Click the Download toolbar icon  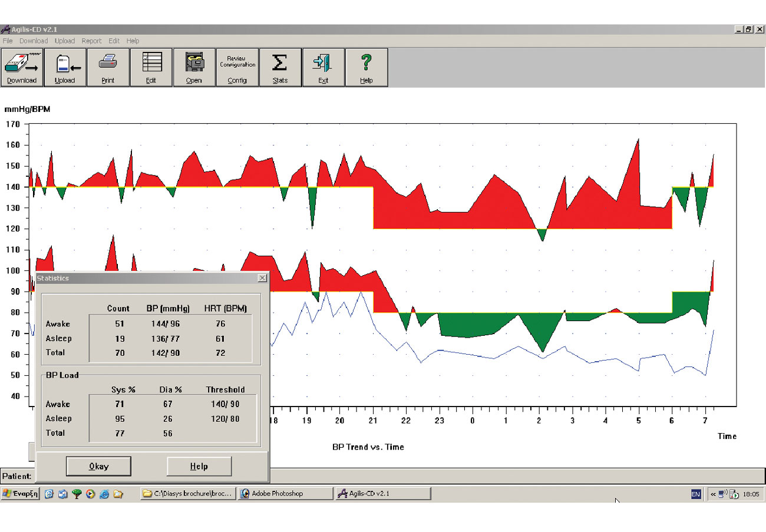[x=22, y=67]
